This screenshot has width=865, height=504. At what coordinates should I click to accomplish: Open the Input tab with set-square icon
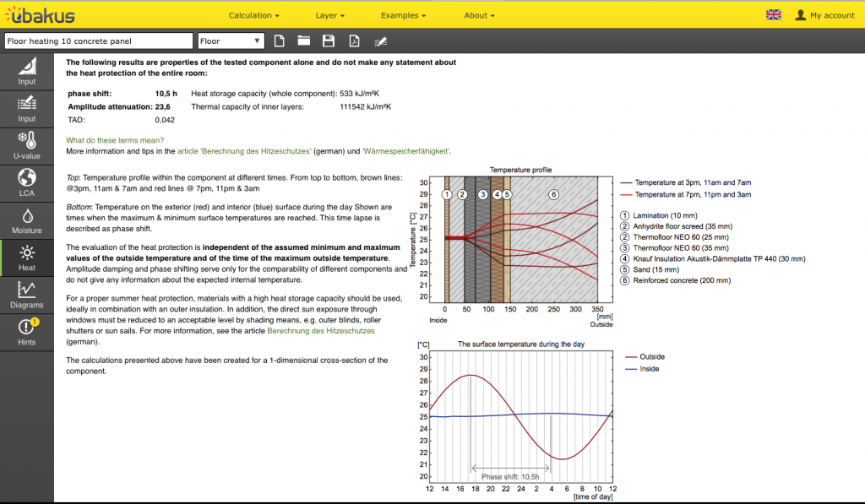coord(27,72)
